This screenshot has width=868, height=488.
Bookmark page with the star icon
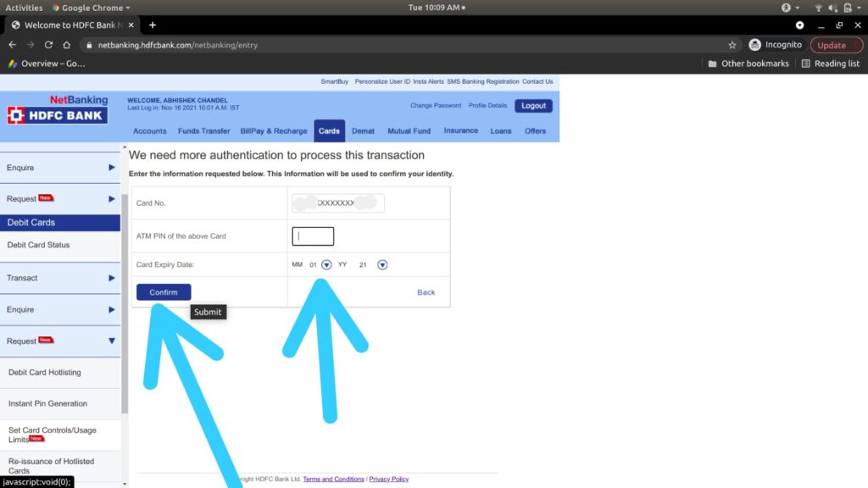coord(732,45)
